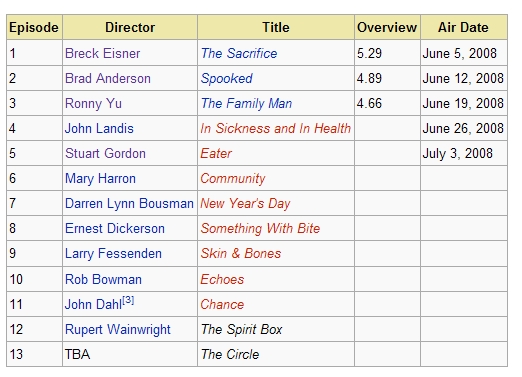Open the Rob Bowman link
The width and height of the screenshot is (522, 377).
point(103,279)
